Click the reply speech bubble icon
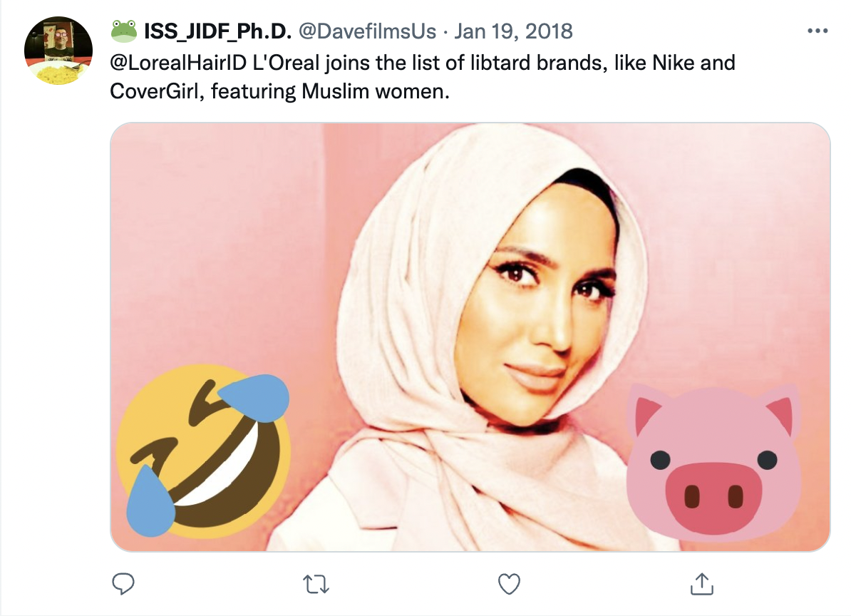Viewport: 851px width, 616px height. pos(123,584)
